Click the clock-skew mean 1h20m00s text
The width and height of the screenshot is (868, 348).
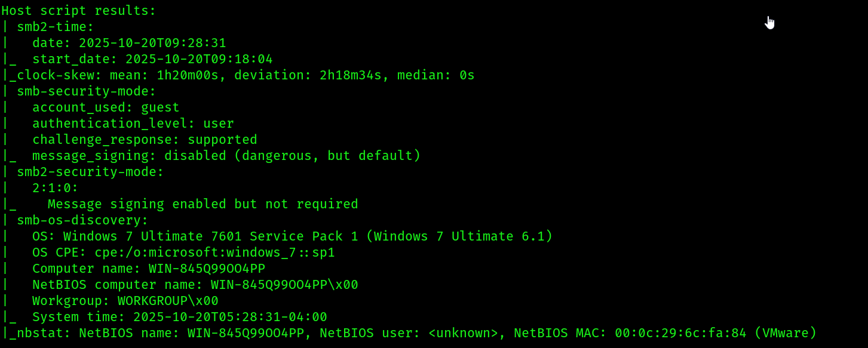180,75
